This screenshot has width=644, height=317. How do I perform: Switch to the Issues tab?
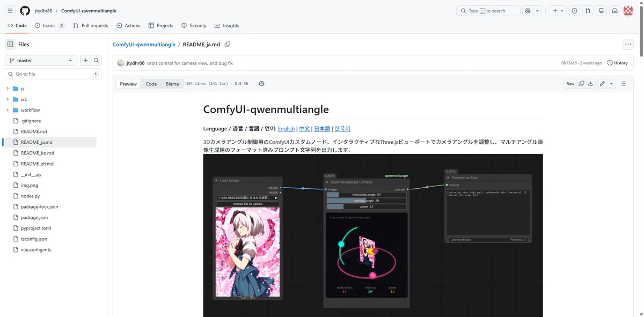coord(49,25)
